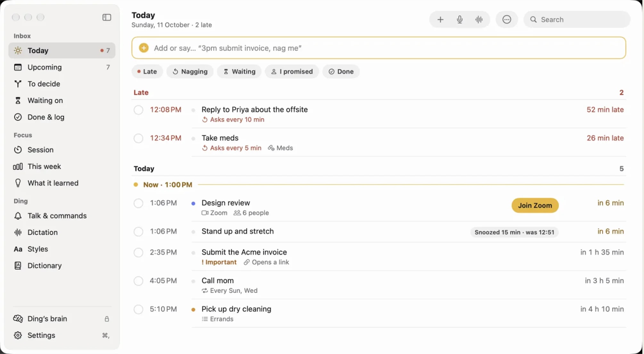Click the yellow plus icon in the add field
Screen dimensions: 644x354
144,48
